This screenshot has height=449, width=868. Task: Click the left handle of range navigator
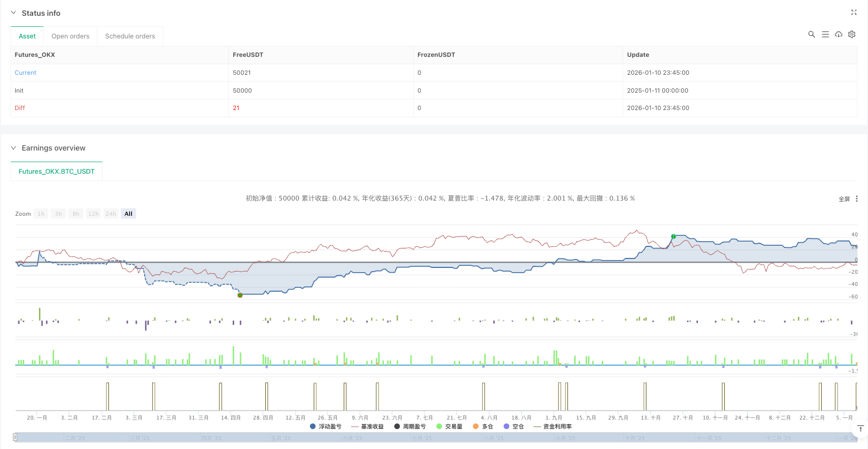click(15, 437)
